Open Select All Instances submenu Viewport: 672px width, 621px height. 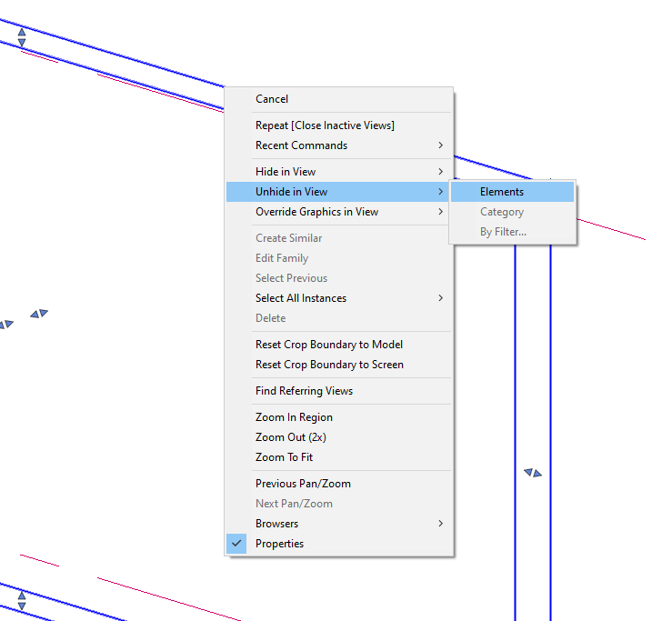[338, 298]
